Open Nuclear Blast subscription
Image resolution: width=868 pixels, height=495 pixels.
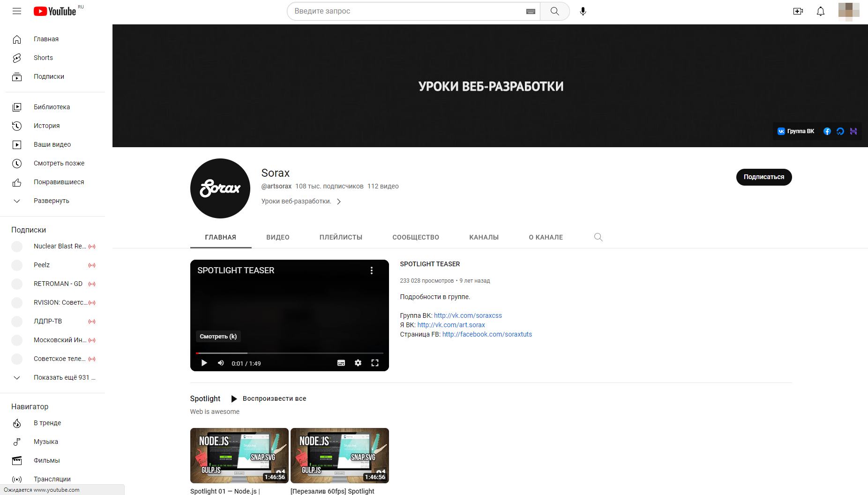(x=52, y=246)
